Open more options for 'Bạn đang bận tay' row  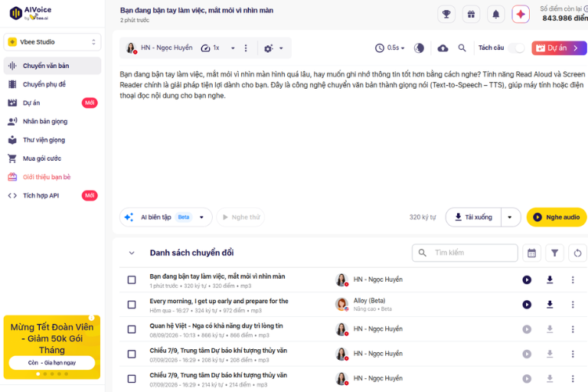[x=573, y=280]
